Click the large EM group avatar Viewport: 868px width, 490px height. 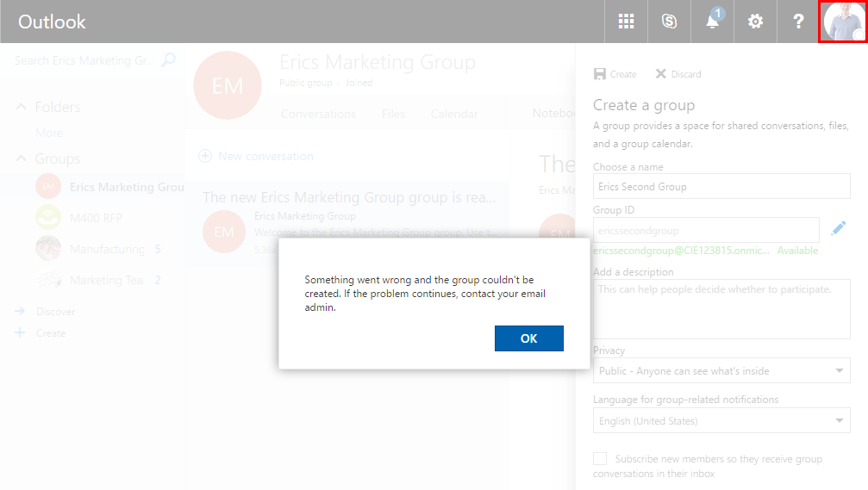pos(228,85)
